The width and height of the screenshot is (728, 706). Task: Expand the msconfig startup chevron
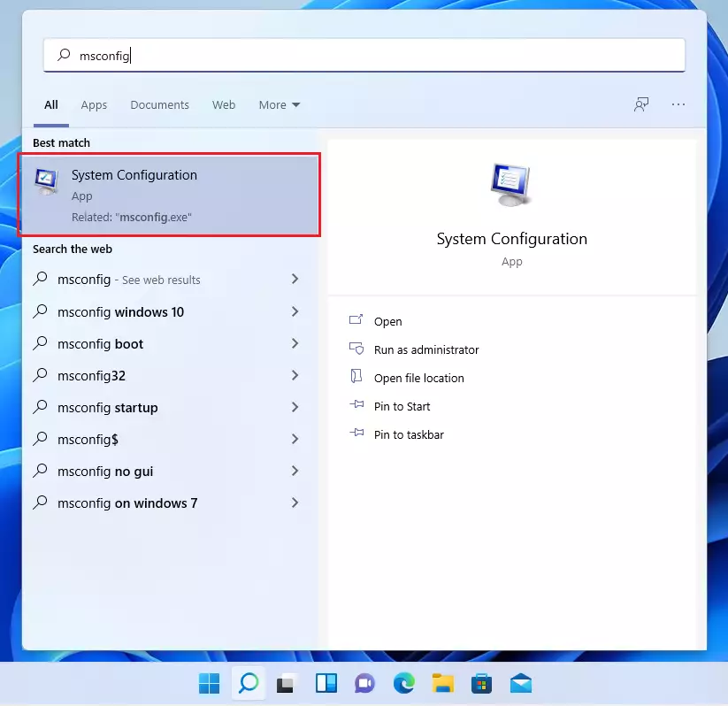pos(295,407)
